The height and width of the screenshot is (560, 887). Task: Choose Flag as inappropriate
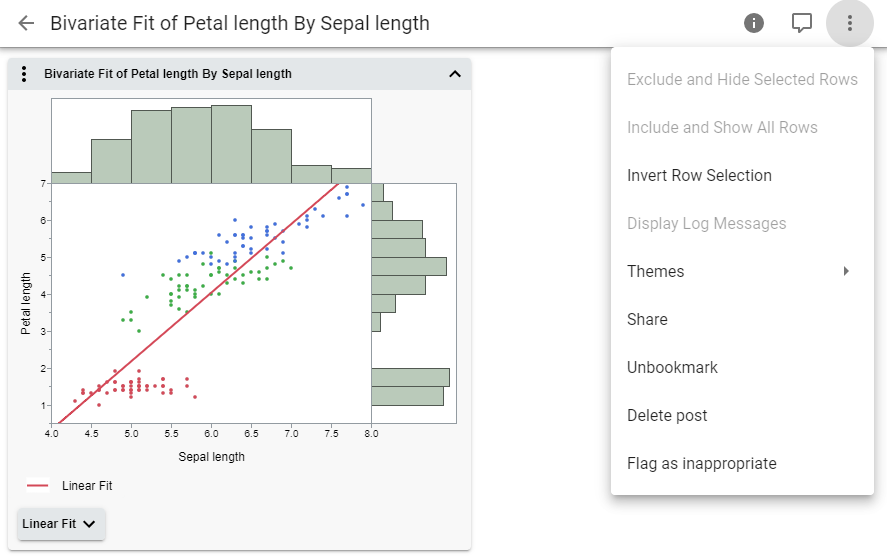click(701, 463)
